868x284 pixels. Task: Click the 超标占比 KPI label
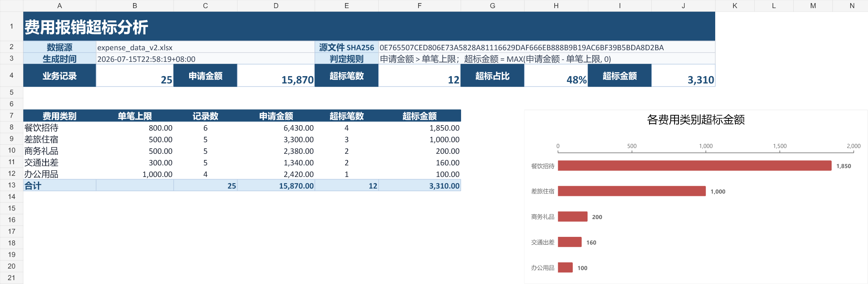pos(492,76)
